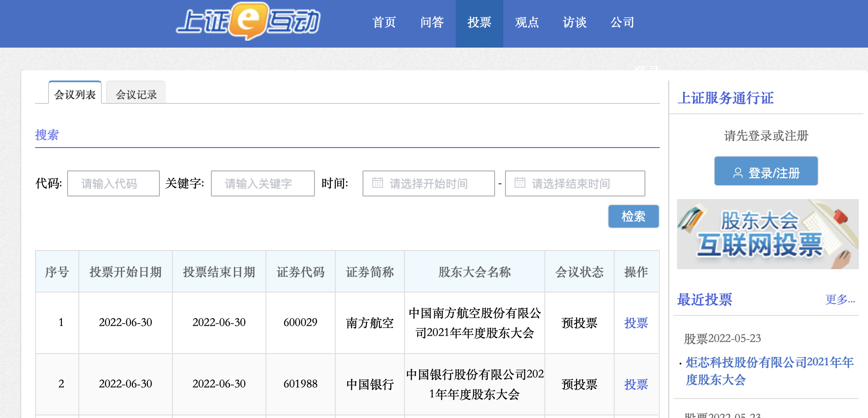The image size is (868, 418).
Task: Open the 首页 navigation item
Action: tap(384, 23)
